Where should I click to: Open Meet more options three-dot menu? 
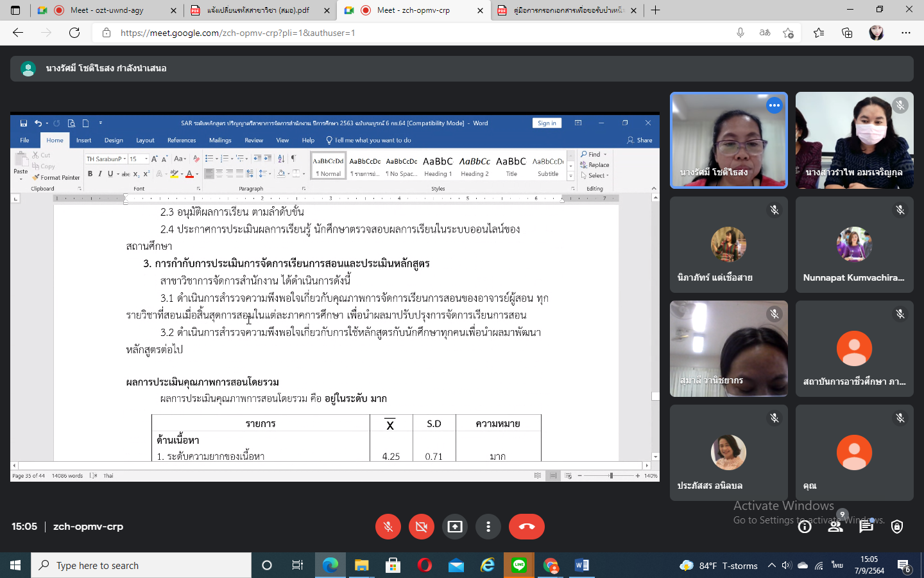pyautogui.click(x=488, y=527)
